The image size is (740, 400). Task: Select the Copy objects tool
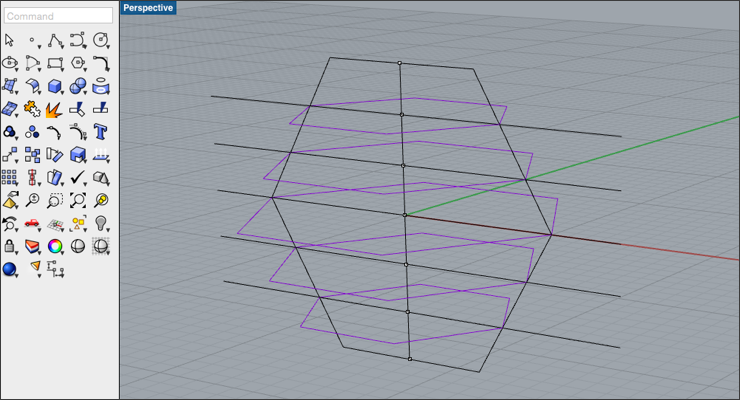32,155
